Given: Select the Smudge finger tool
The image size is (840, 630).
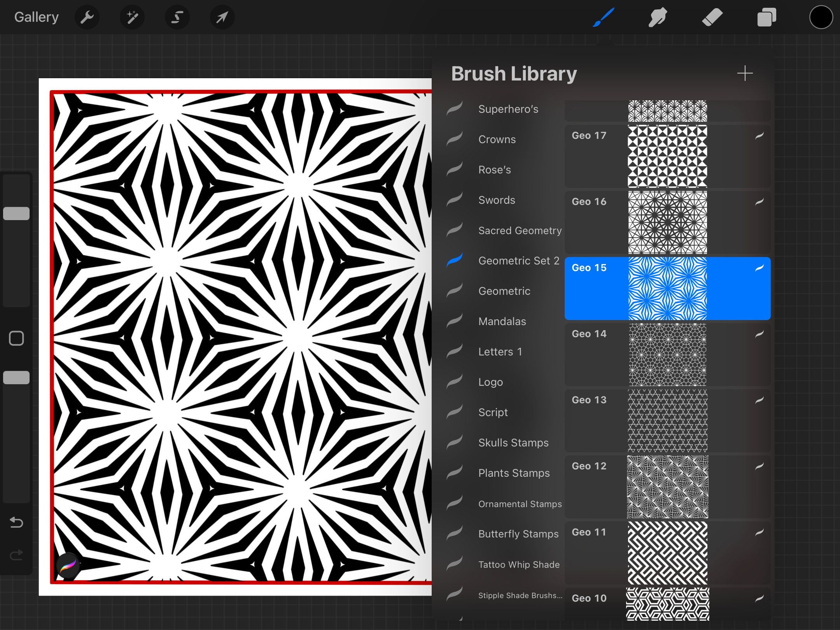Looking at the screenshot, I should [x=658, y=17].
